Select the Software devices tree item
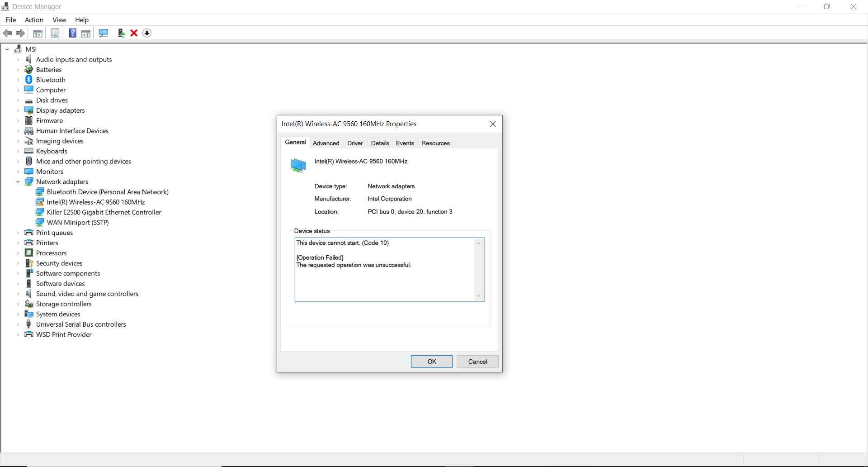The image size is (868, 467). [61, 283]
